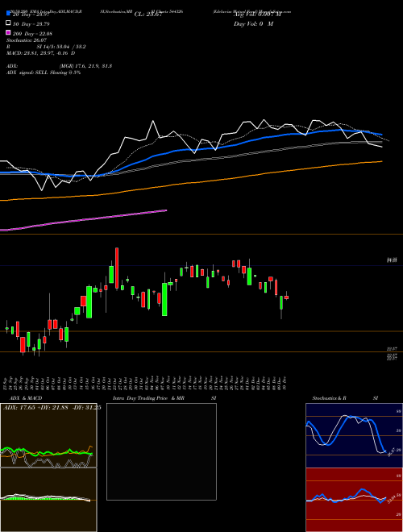
Task: Click the 'Intra Day Trading Price & MR' title
Action: click(x=148, y=398)
